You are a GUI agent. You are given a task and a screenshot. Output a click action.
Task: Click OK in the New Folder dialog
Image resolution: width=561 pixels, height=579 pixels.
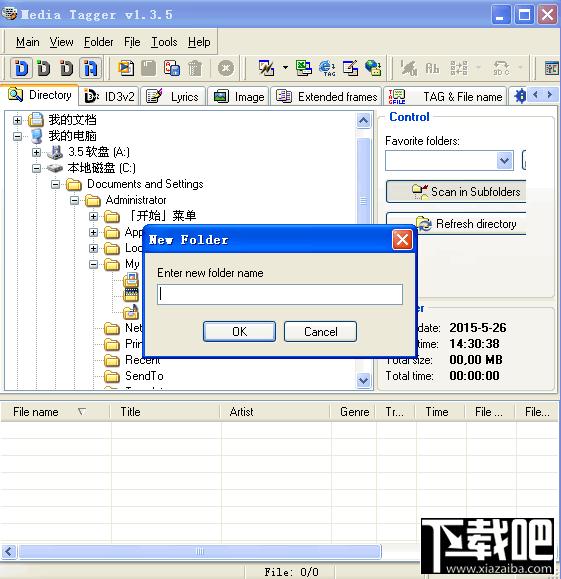pos(239,332)
